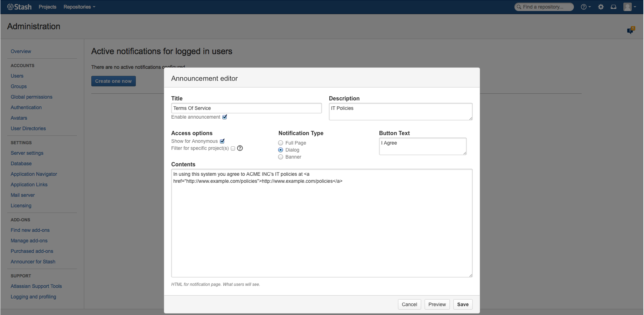Viewport: 644px width, 315px height.
Task: Click the Stash logo icon
Action: coord(10,7)
